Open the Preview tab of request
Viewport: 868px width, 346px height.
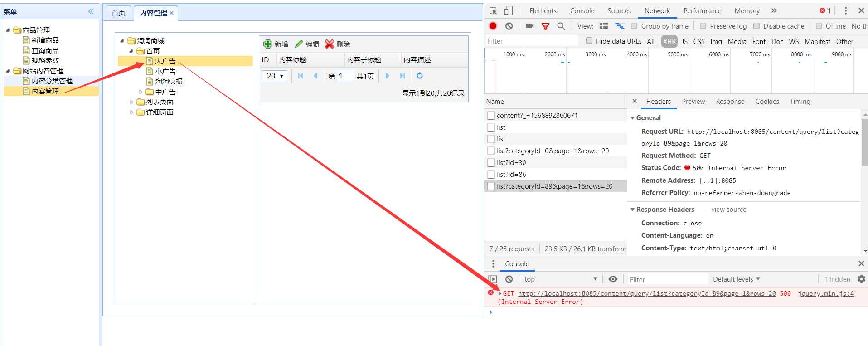coord(693,101)
